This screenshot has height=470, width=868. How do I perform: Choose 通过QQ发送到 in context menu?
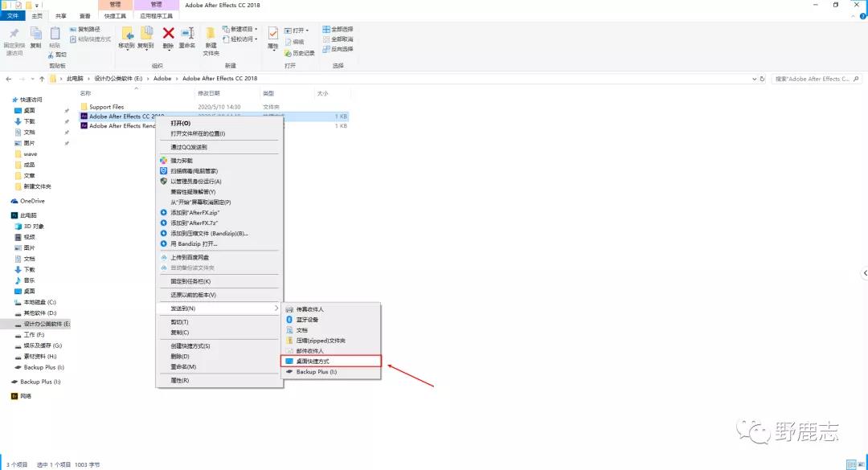[189, 147]
